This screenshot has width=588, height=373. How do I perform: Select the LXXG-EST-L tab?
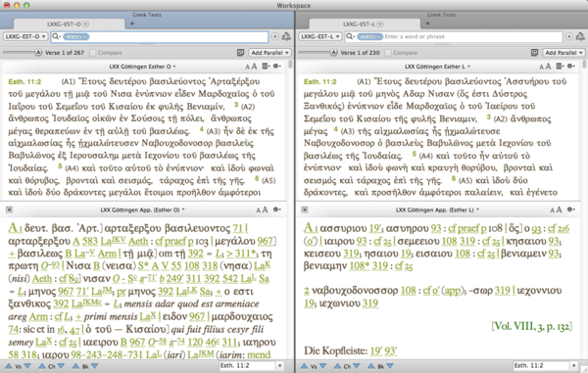click(364, 23)
